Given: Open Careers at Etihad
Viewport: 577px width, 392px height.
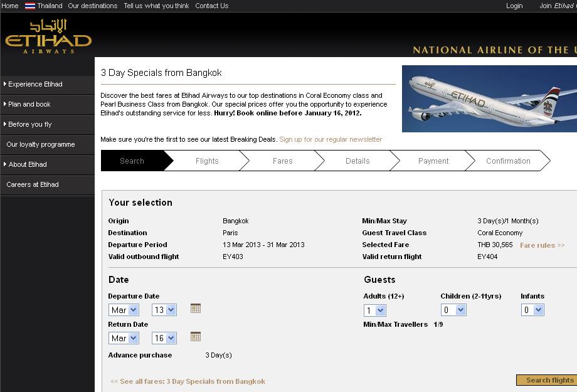Looking at the screenshot, I should click(47, 184).
